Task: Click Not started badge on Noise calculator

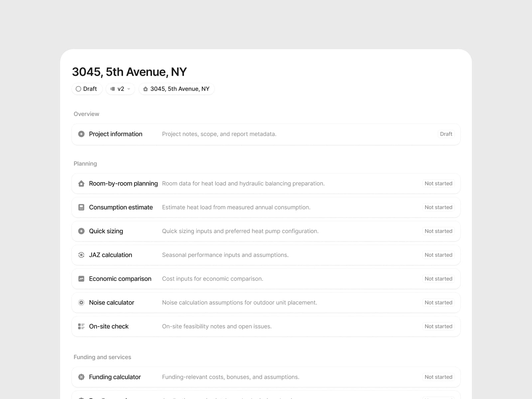Action: (438, 303)
